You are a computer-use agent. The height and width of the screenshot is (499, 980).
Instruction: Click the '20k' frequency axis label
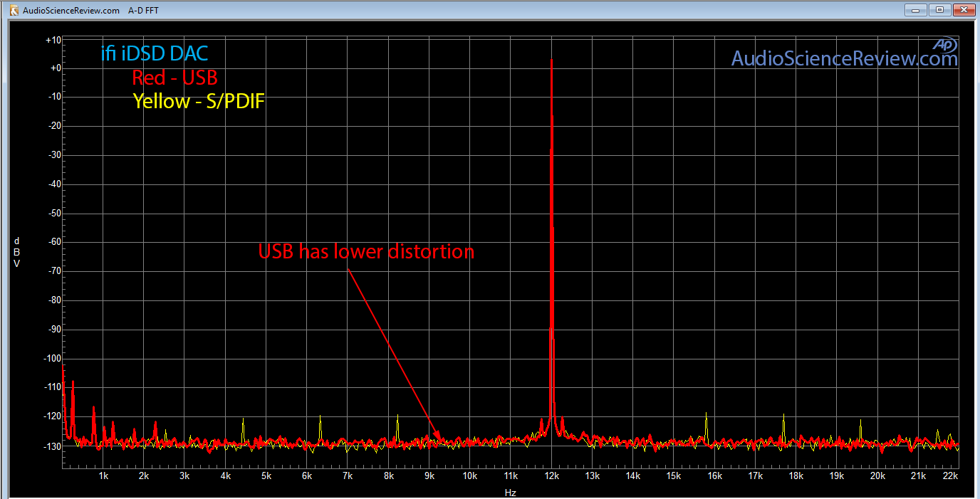pos(877,476)
